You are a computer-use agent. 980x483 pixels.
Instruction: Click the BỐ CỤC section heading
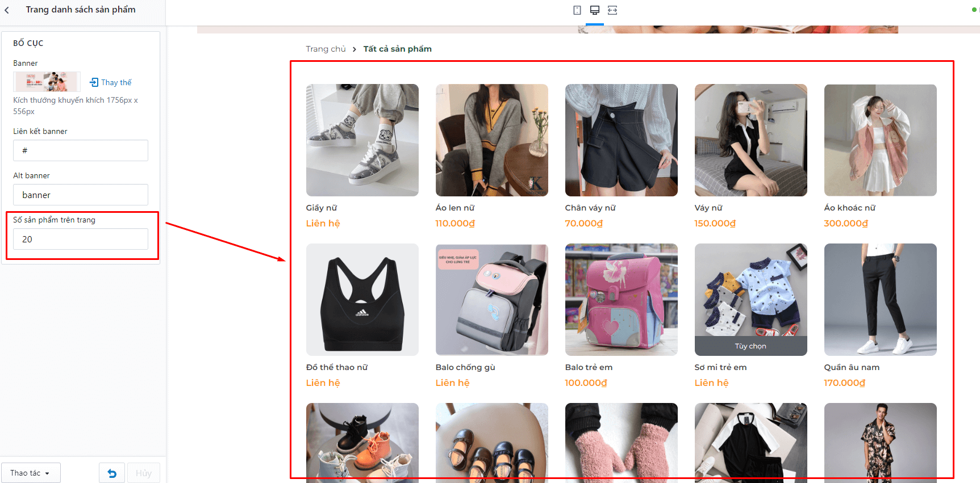coord(28,43)
